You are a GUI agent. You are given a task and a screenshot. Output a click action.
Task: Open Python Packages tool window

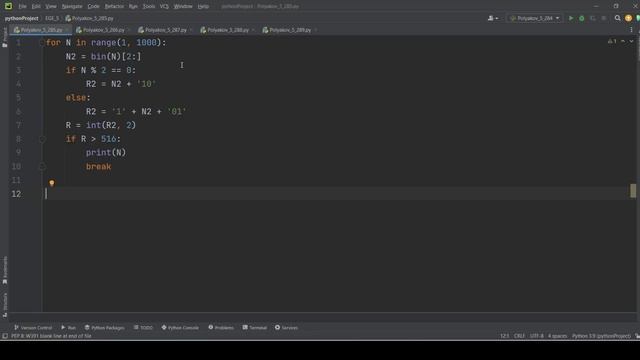pyautogui.click(x=104, y=327)
